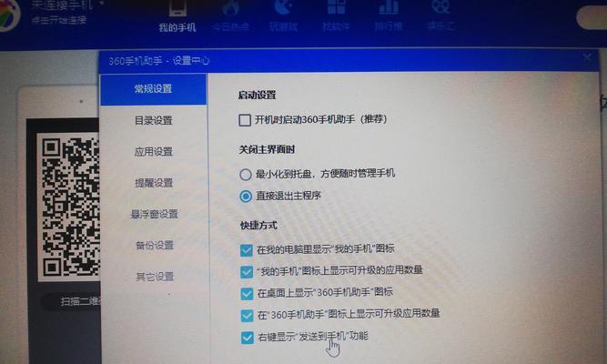Uncheck 右键显示"发送到手机"功能
Image resolution: width=607 pixels, height=364 pixels.
pos(247,338)
